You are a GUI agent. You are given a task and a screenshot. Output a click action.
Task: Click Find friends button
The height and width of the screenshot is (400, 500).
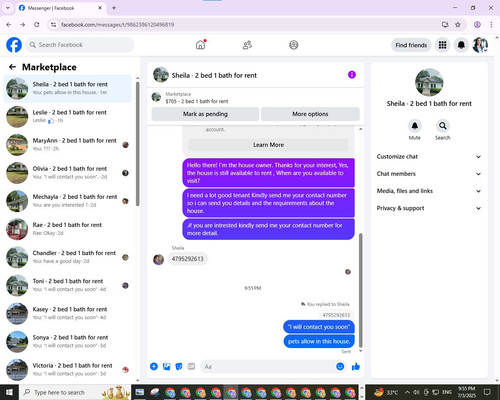click(411, 45)
